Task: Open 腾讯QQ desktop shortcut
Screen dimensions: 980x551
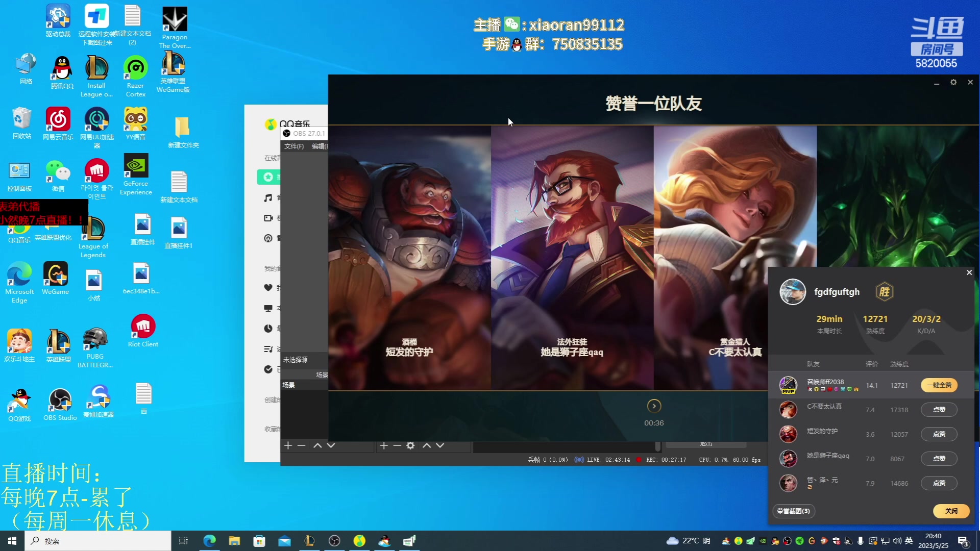Action: click(x=62, y=73)
